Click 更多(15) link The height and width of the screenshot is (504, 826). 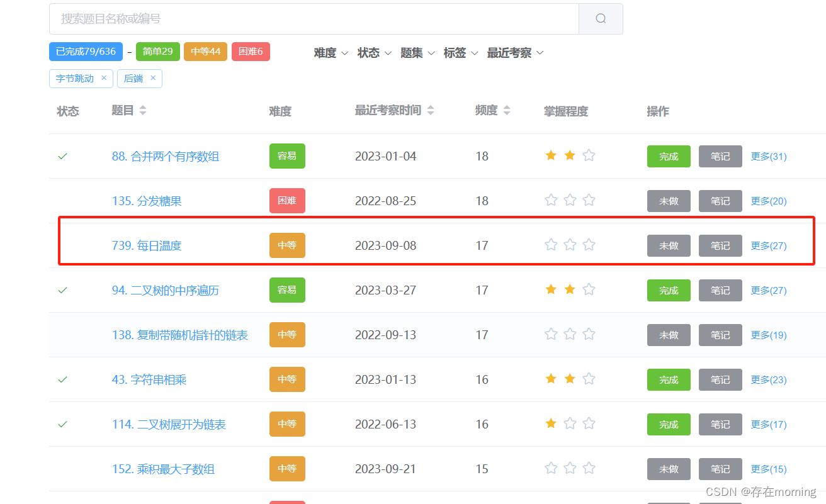tap(769, 469)
